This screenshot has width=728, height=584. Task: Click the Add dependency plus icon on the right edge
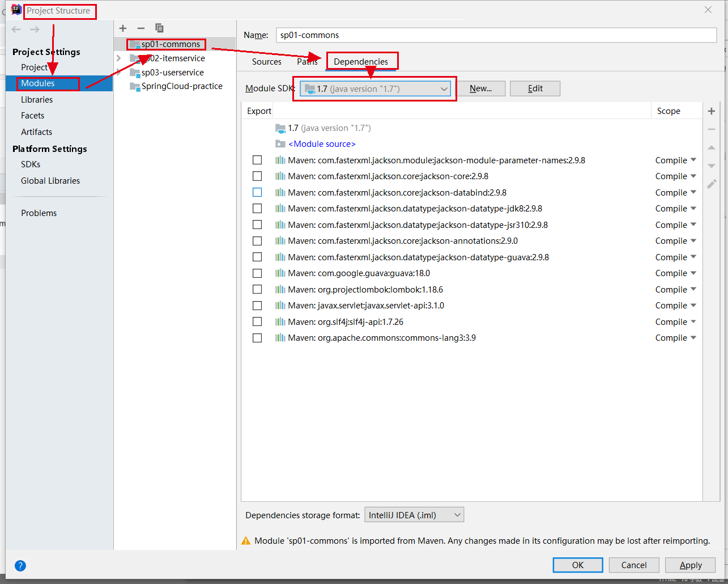pos(712,111)
